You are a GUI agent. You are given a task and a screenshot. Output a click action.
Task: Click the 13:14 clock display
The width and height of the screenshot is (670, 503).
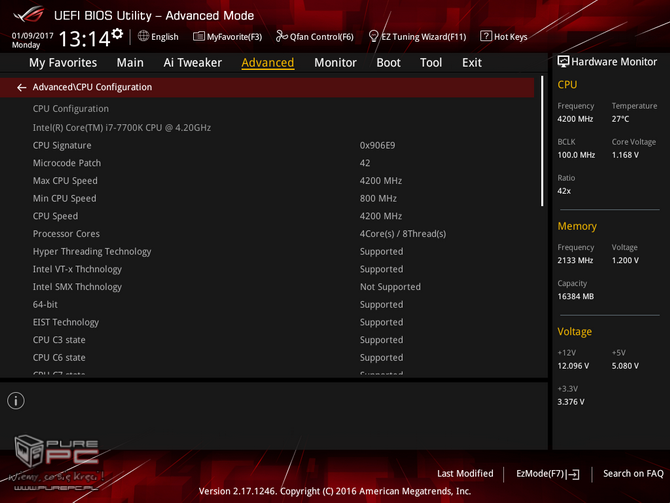coord(84,39)
